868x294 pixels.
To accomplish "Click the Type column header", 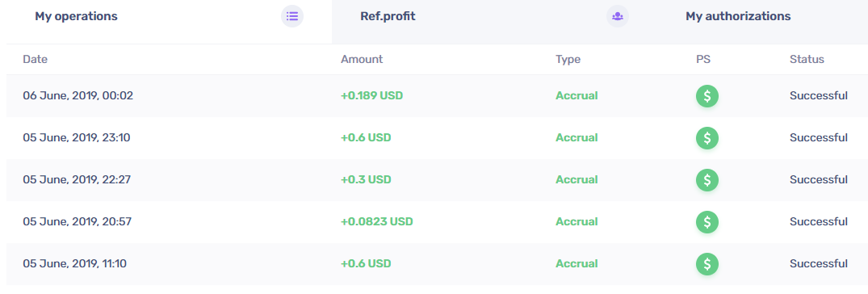I will pyautogui.click(x=568, y=59).
